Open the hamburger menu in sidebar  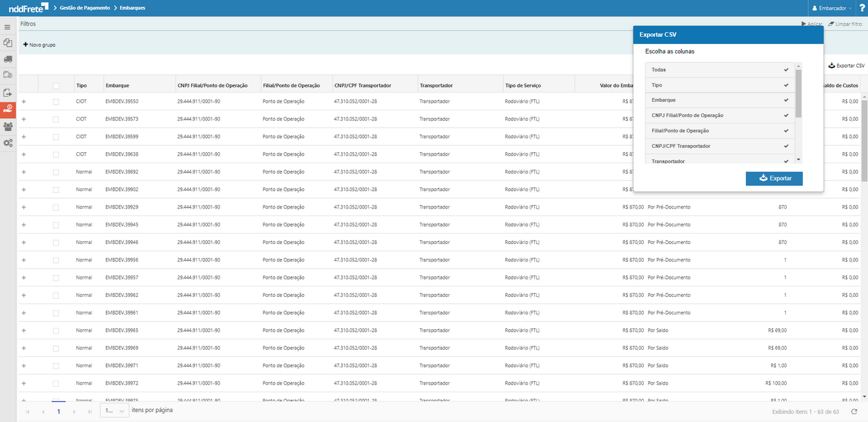[x=8, y=28]
